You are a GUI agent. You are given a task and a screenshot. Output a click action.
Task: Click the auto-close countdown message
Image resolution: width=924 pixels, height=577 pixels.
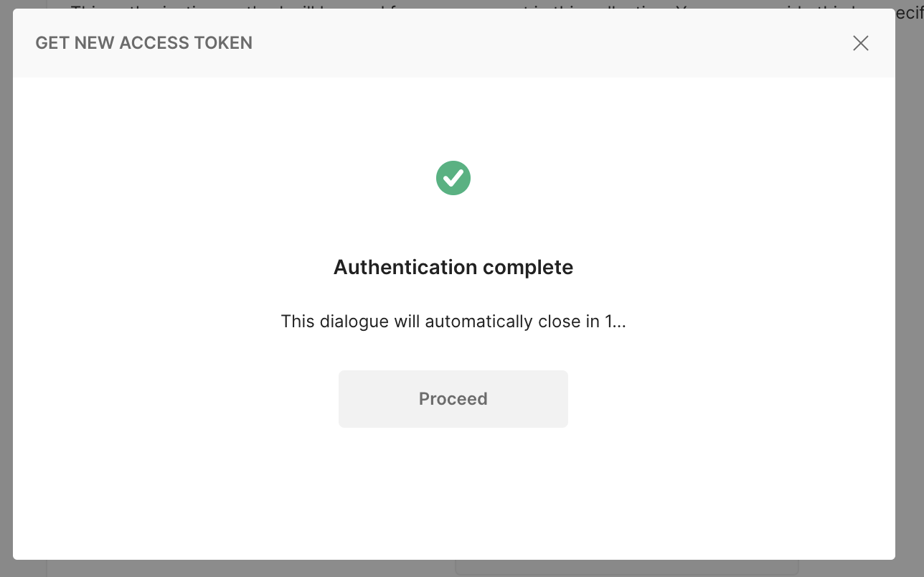pos(453,321)
